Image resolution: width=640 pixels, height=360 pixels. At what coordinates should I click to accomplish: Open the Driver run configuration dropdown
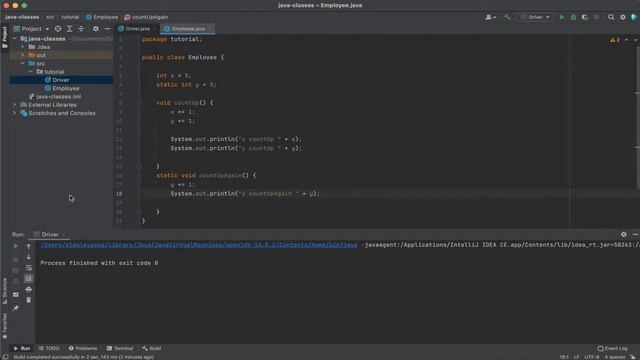tap(535, 17)
